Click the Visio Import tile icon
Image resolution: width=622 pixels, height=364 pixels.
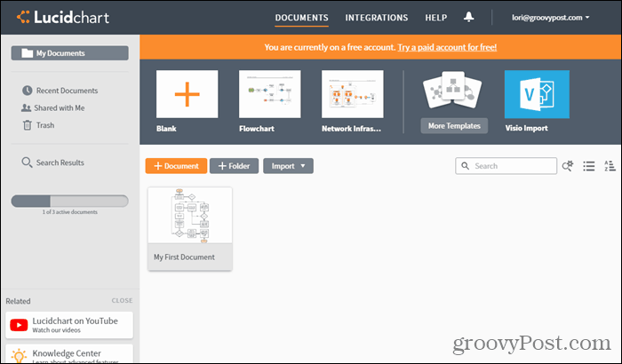(537, 94)
